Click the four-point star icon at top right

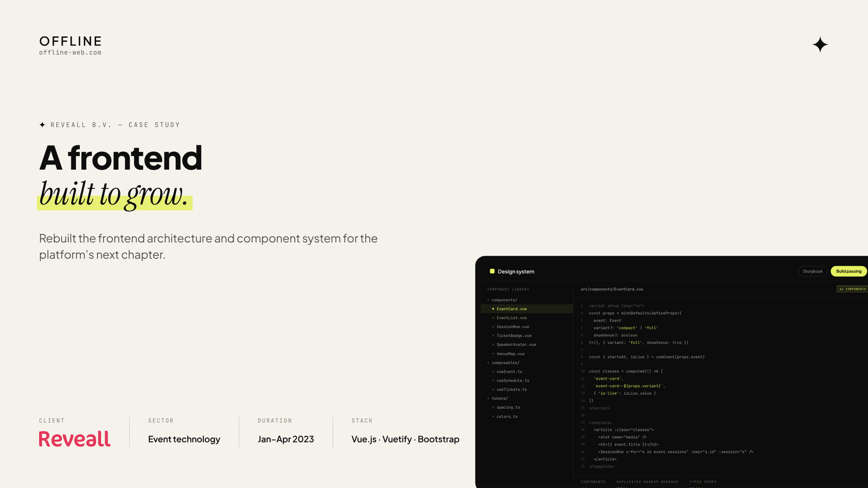(820, 44)
